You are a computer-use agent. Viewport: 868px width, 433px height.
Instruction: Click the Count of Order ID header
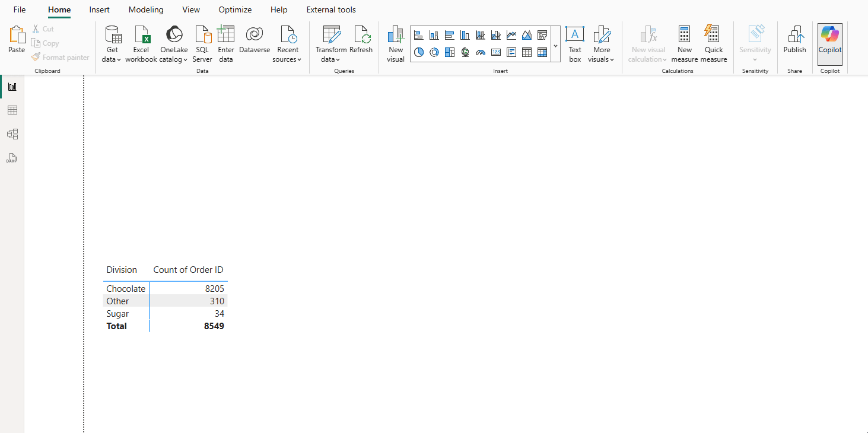189,270
